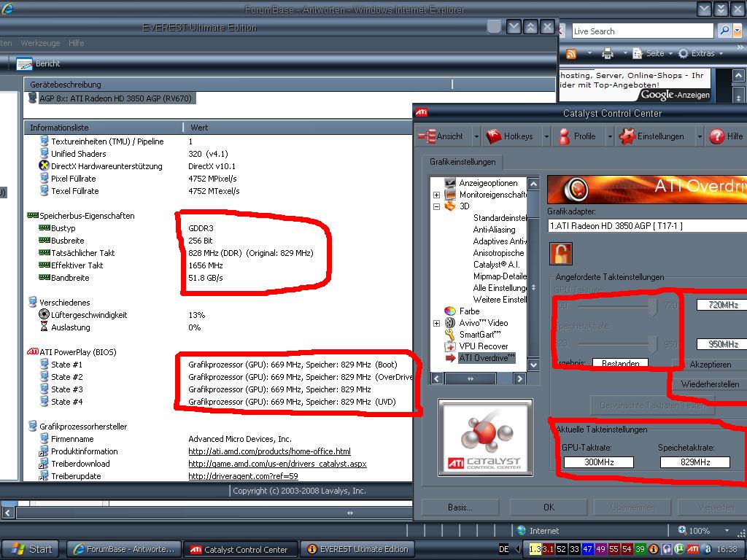Click the 720MHz GPU clock field
The image size is (747, 560).
pyautogui.click(x=721, y=305)
